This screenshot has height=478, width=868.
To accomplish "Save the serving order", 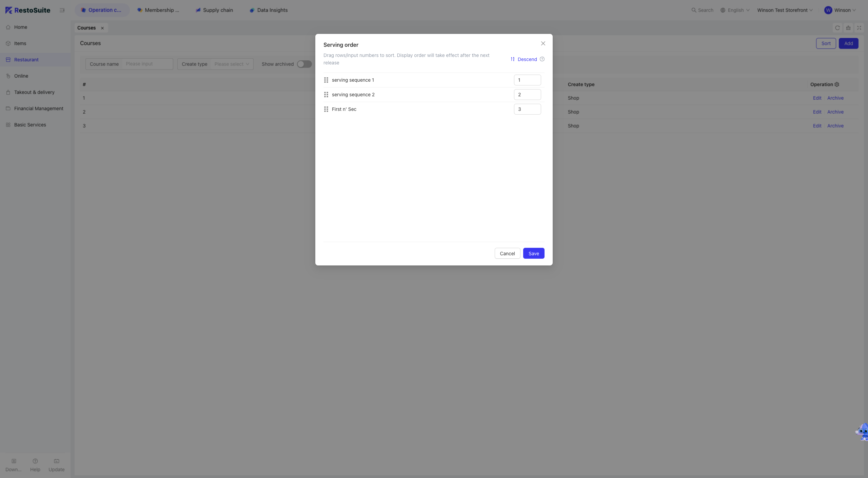I will pyautogui.click(x=534, y=254).
